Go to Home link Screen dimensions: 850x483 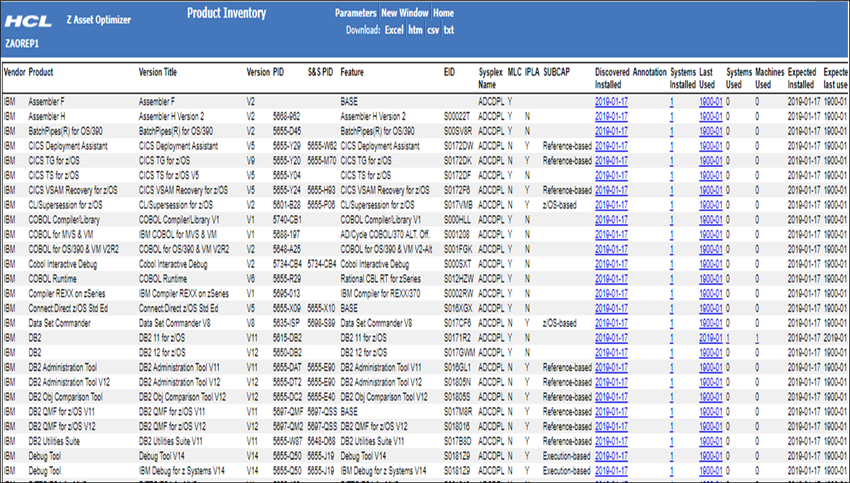[x=443, y=13]
